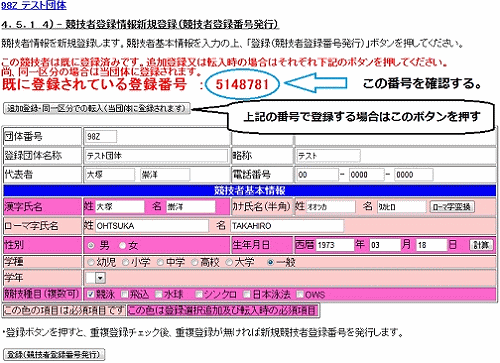500x363 pixels.
Task: Toggle the シンクロ checkbox
Action: pyautogui.click(x=199, y=294)
